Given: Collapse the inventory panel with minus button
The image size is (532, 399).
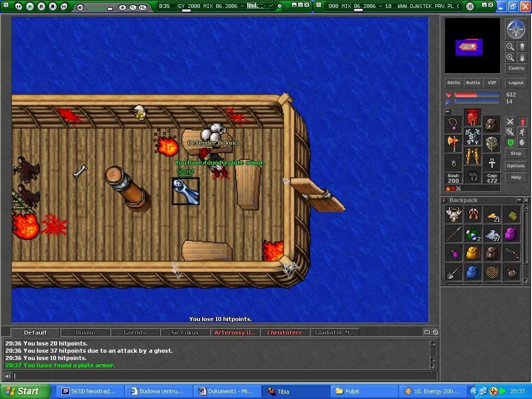Looking at the screenshot, I should coord(448,112).
